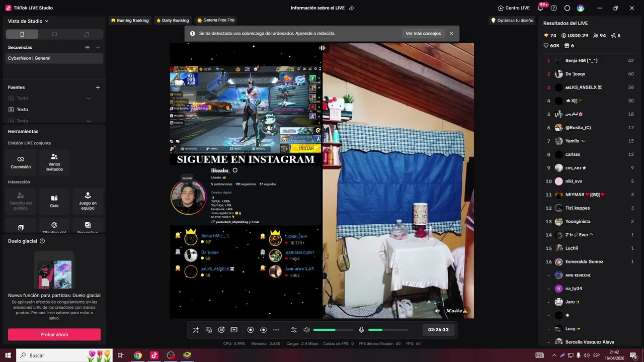Image resolution: width=644 pixels, height=362 pixels.
Task: Click the magic wand effects icon
Action: point(196,330)
